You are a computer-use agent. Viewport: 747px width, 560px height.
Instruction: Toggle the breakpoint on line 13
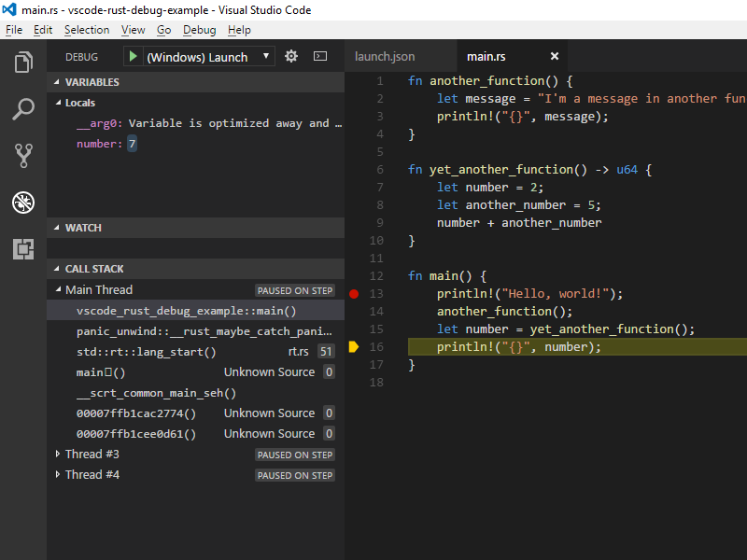[x=354, y=294]
